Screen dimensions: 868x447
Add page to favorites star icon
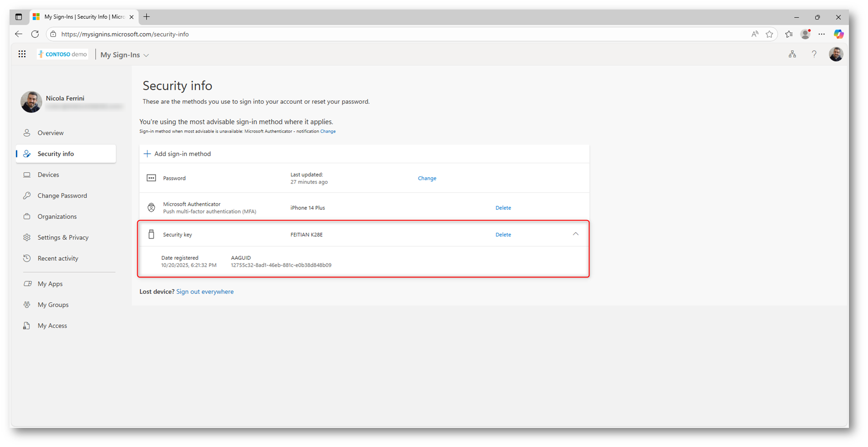tap(769, 34)
